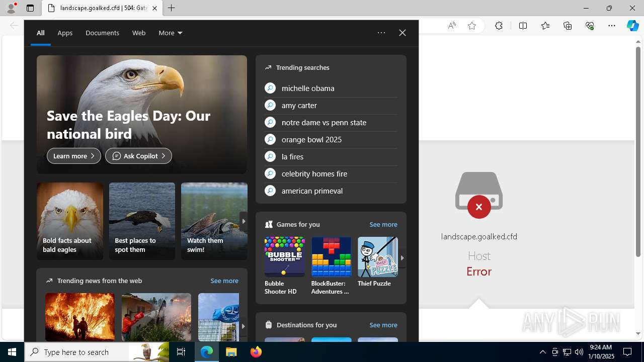Open a new browser tab
The height and width of the screenshot is (362, 644).
[x=172, y=8]
